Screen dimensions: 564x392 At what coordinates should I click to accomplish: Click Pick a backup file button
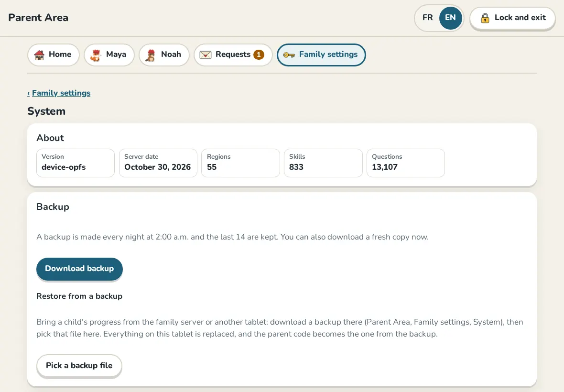tap(79, 366)
